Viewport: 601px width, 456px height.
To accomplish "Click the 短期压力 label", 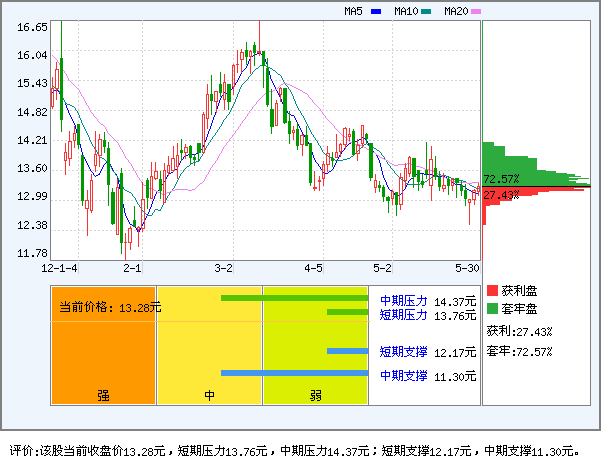I will (404, 315).
